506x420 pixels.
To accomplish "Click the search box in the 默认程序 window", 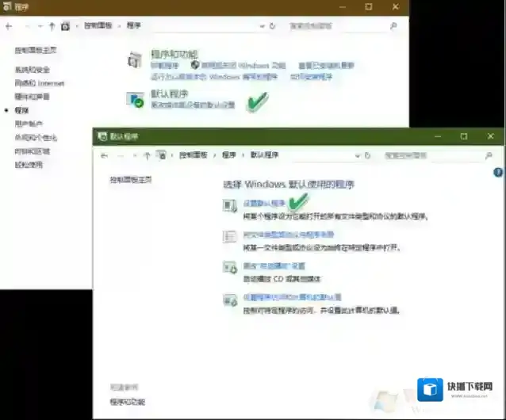I will pyautogui.click(x=432, y=155).
